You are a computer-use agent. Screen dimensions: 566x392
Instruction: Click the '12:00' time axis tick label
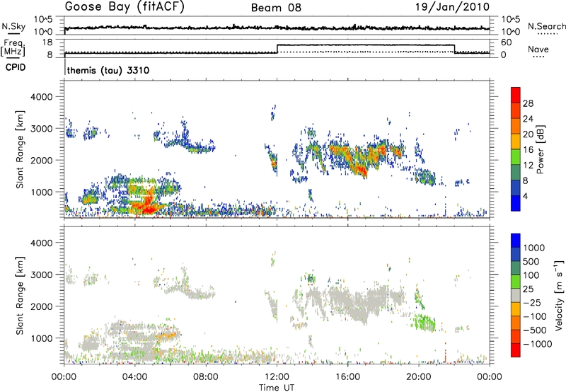point(277,377)
